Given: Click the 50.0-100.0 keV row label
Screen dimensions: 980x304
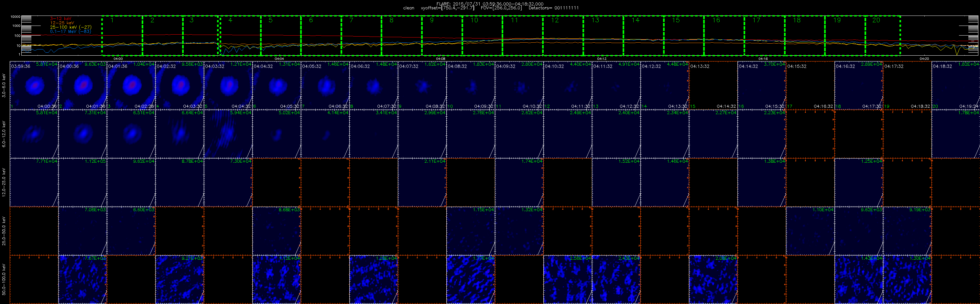Looking at the screenshot, I should pos(4,279).
